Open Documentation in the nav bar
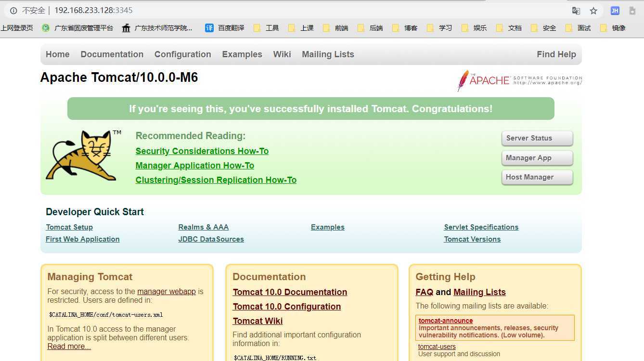This screenshot has width=644, height=361. pyautogui.click(x=112, y=54)
